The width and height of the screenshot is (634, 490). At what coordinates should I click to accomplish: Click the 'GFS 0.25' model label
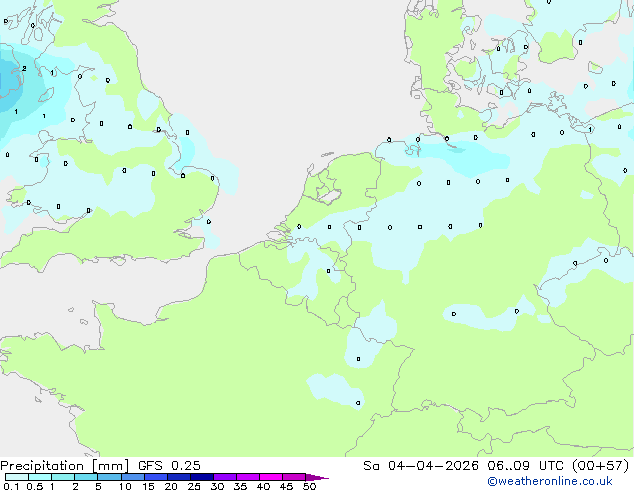169,466
